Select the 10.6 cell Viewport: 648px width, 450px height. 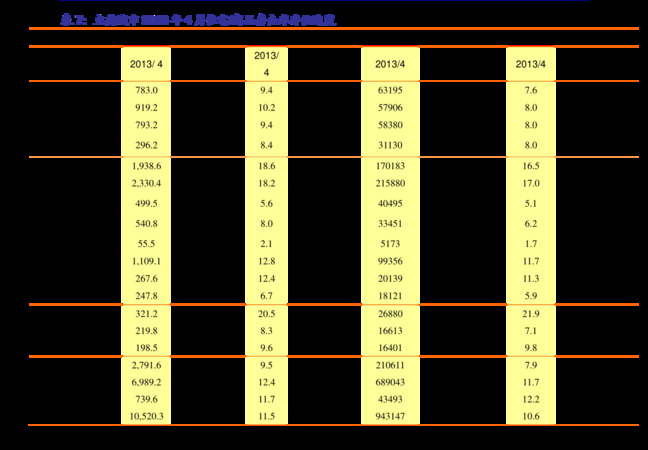point(531,416)
